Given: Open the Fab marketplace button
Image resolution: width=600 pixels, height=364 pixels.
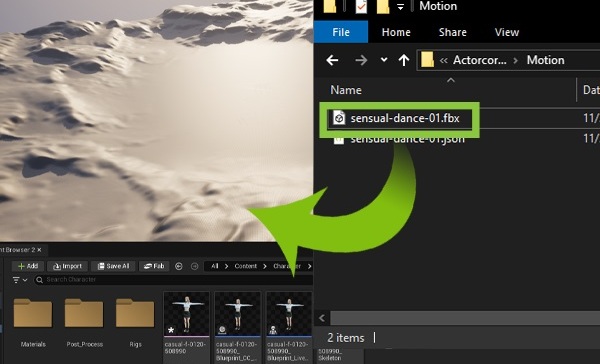Looking at the screenshot, I should (154, 266).
